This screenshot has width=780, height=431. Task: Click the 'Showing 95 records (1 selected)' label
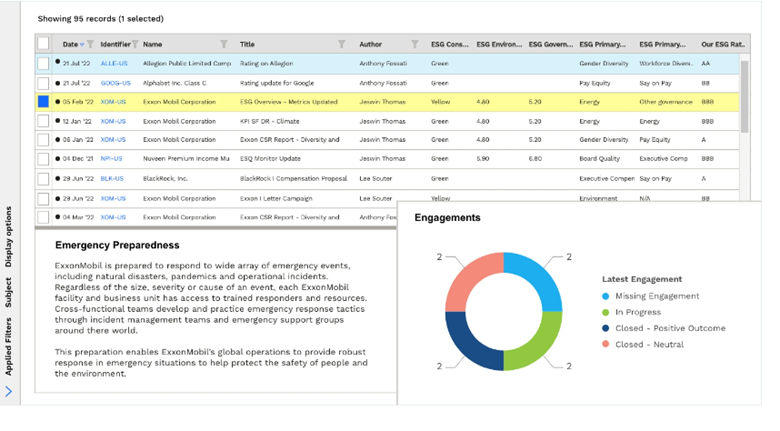pyautogui.click(x=100, y=19)
